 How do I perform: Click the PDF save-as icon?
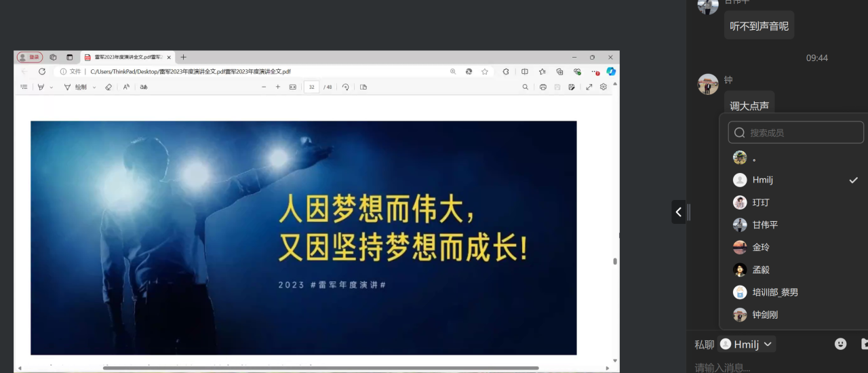[572, 87]
